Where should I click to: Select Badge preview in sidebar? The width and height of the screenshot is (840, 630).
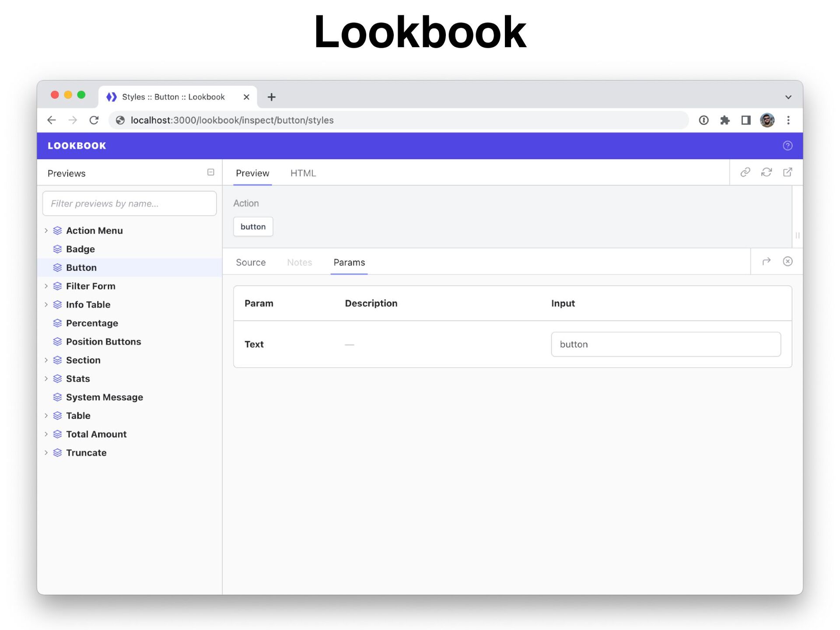coord(80,249)
